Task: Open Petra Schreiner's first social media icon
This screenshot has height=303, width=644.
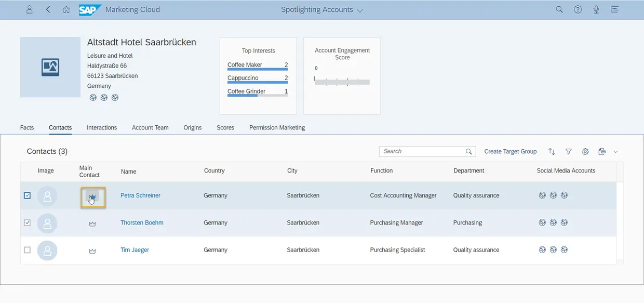Action: (x=542, y=195)
